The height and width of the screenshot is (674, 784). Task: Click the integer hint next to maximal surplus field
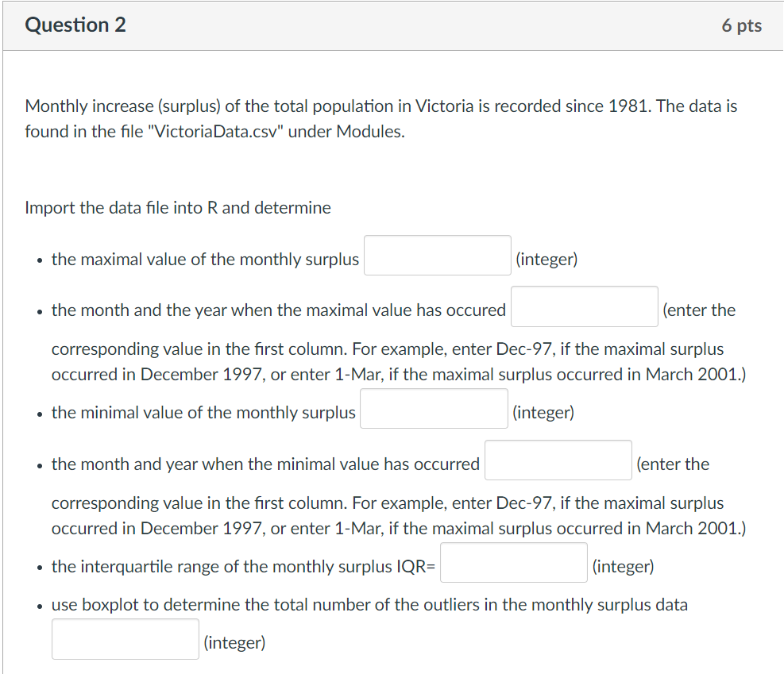click(x=547, y=258)
